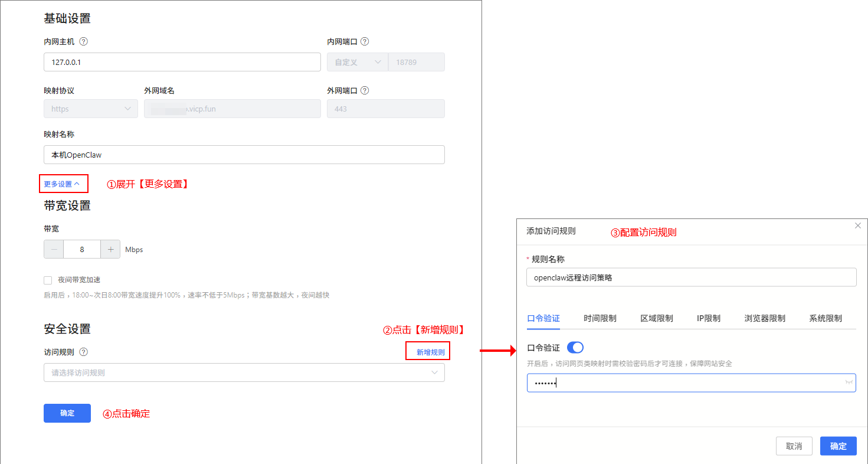
Task: Click the 本机OpenClaw mapping name field
Action: point(244,155)
